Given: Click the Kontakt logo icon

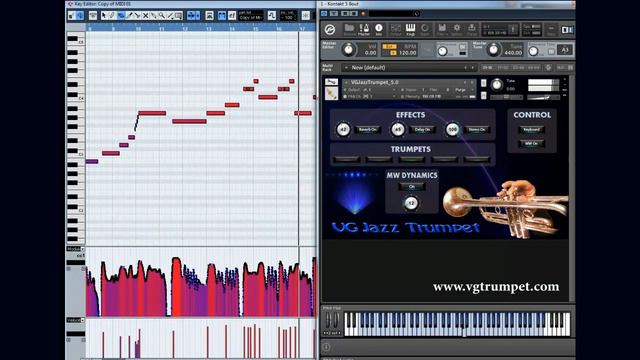Looking at the screenshot, I should (x=330, y=29).
